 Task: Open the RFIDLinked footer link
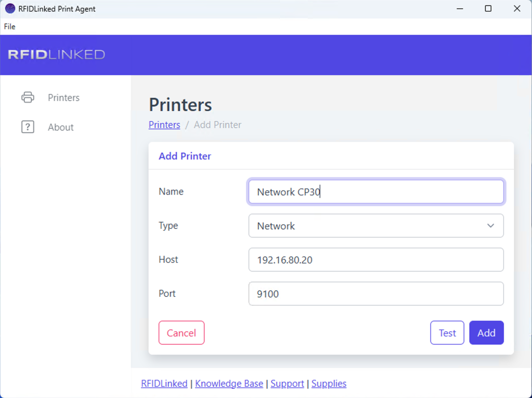(x=164, y=384)
